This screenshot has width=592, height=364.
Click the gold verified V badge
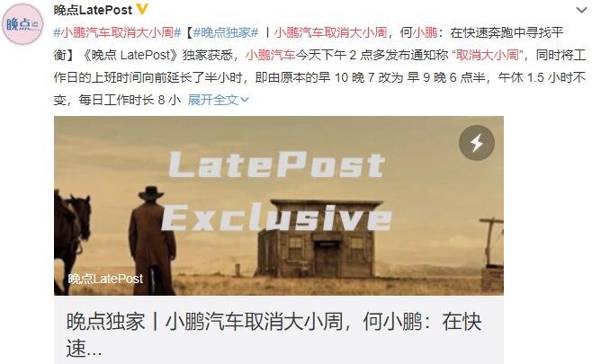coord(142,9)
